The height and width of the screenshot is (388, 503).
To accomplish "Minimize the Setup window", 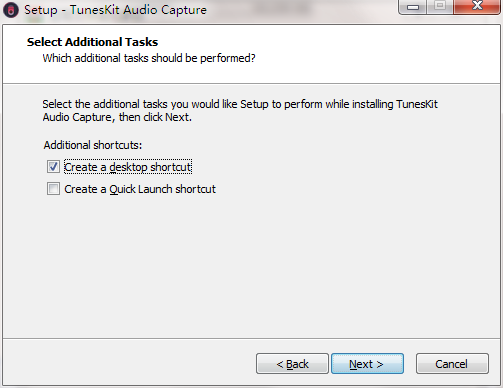I will coord(412,7).
